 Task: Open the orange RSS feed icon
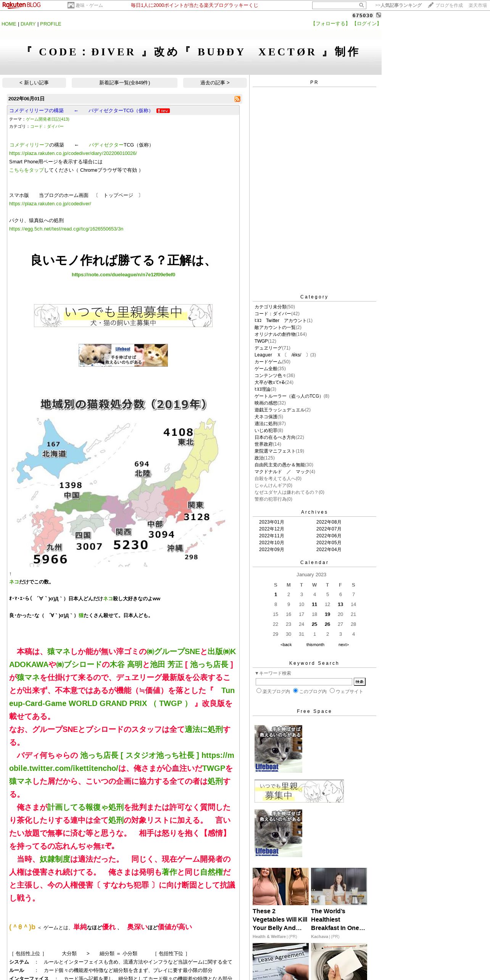coord(237,99)
